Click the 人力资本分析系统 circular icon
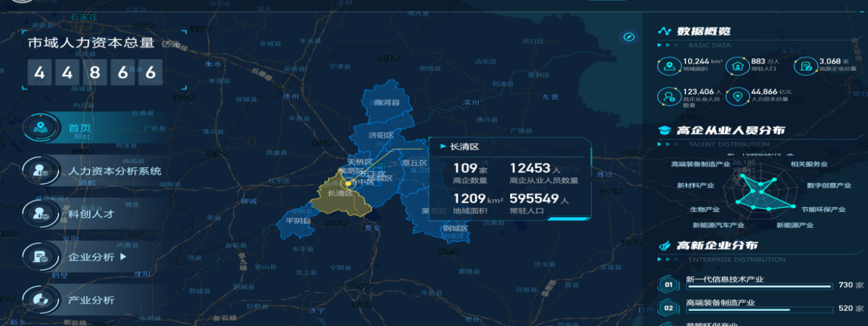 pyautogui.click(x=40, y=171)
